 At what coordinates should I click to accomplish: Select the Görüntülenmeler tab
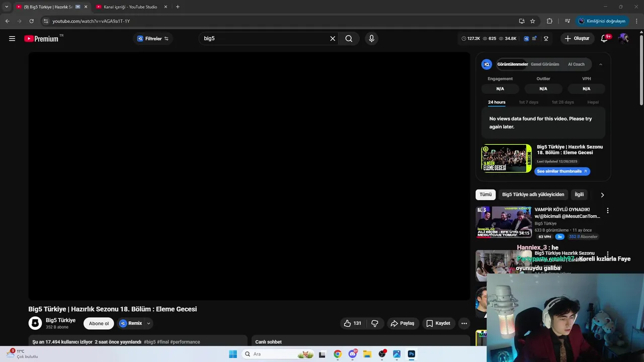[512, 64]
